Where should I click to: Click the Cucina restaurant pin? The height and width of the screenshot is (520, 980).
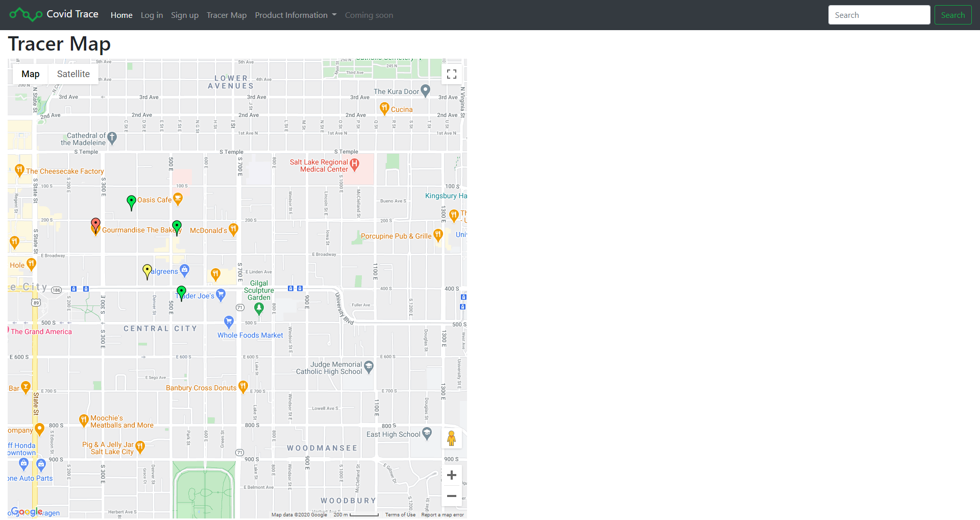[x=384, y=108]
